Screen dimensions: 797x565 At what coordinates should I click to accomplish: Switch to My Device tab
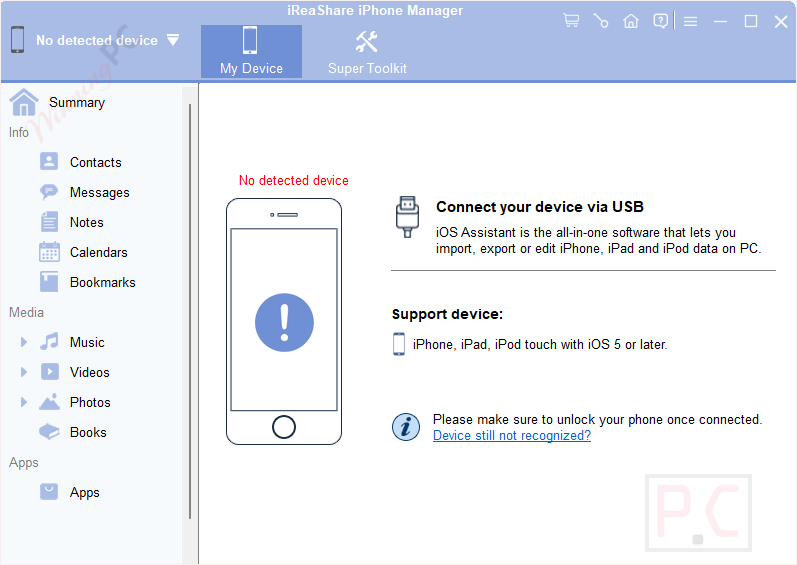[x=251, y=51]
